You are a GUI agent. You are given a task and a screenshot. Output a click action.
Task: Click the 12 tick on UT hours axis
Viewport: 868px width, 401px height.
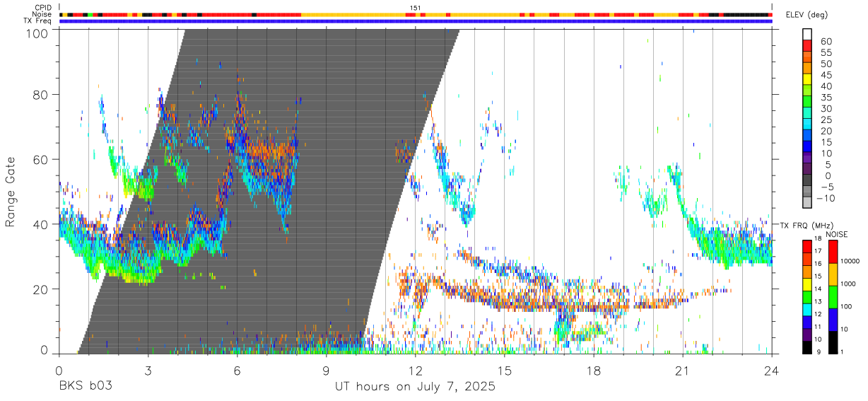416,370
